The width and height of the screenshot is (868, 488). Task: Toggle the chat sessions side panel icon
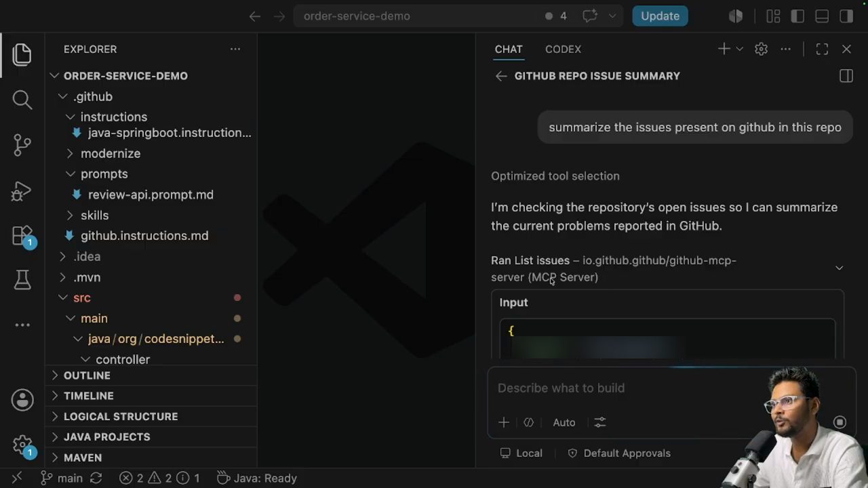[x=846, y=76]
